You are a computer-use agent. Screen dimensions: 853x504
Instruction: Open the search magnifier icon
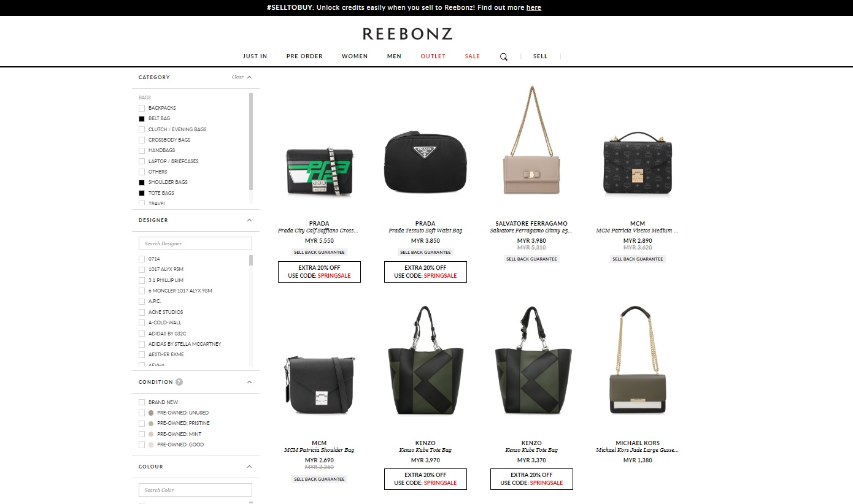[504, 56]
